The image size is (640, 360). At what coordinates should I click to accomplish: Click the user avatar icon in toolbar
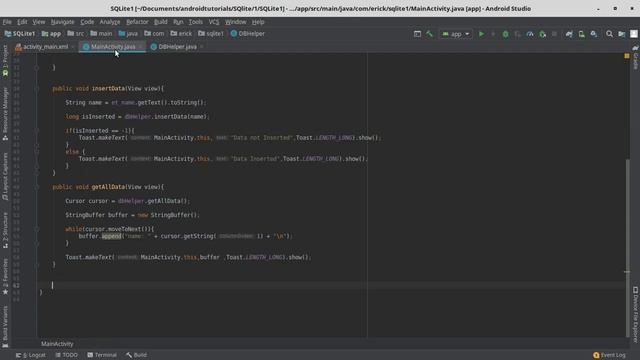[x=633, y=34]
